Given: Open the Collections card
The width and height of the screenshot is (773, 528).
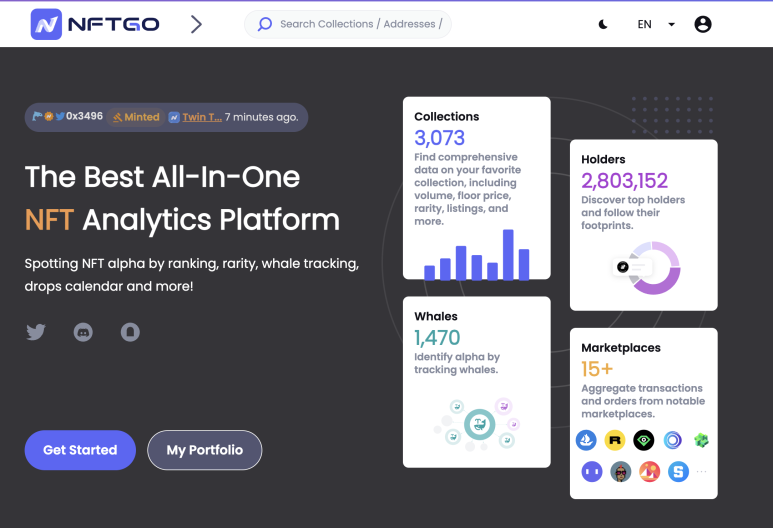Looking at the screenshot, I should pos(477,188).
